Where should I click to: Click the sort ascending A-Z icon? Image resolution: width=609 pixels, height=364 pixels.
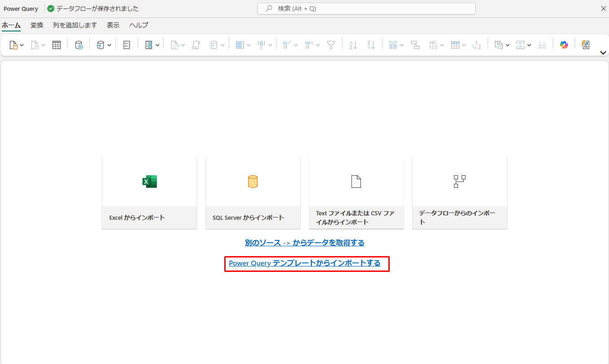pos(353,45)
